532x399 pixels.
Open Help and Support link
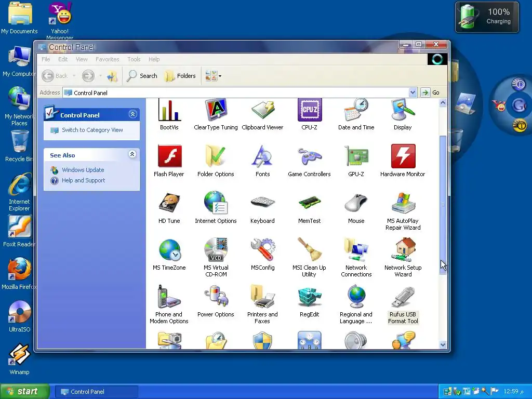point(83,180)
